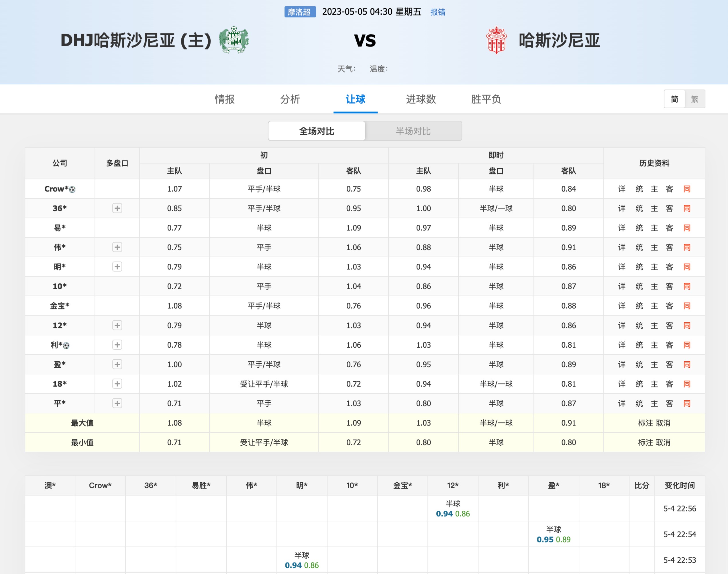Click the away team red crest logo
The width and height of the screenshot is (728, 574).
(496, 40)
